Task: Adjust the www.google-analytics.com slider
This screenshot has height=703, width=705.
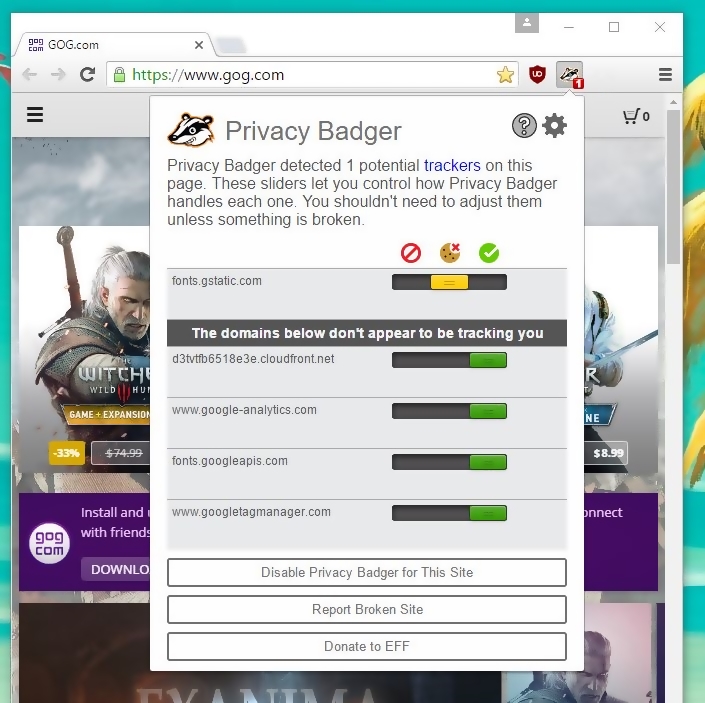Action: [x=449, y=411]
